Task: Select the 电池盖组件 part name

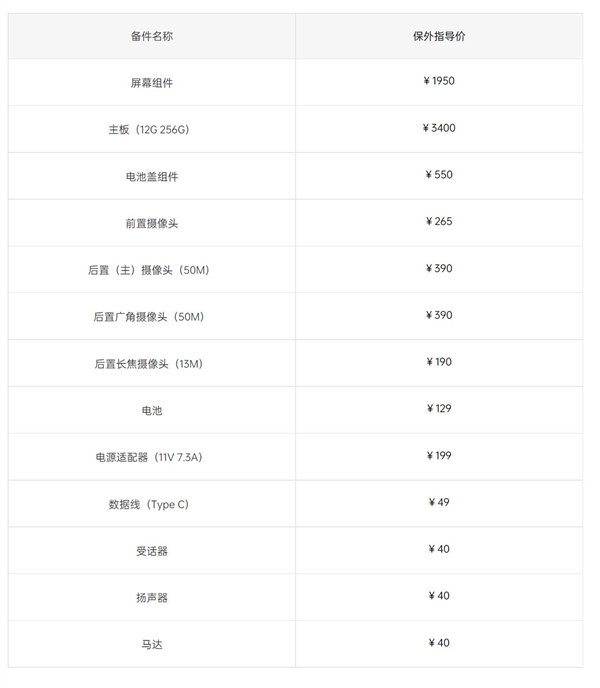Action: tap(152, 177)
